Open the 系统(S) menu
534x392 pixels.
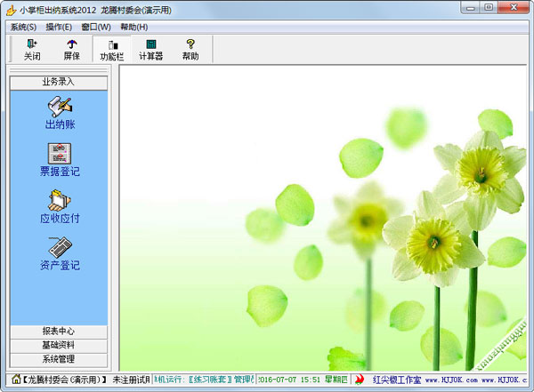[23, 27]
